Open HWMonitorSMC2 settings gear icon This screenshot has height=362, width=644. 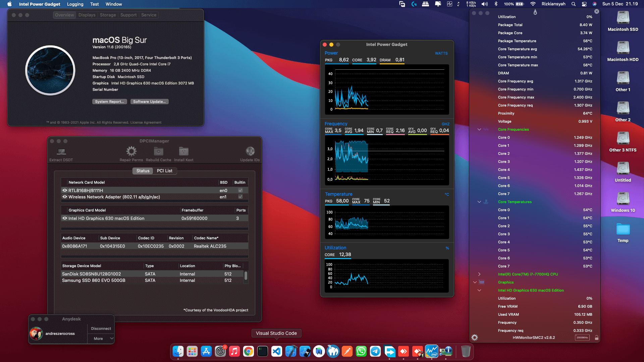[474, 338]
